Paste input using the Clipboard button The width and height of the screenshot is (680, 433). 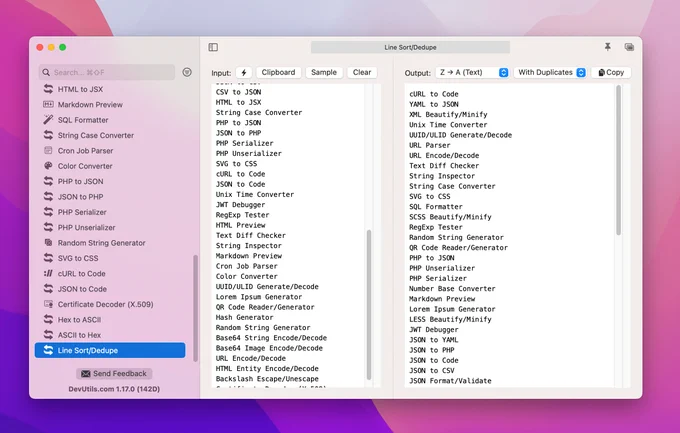278,72
